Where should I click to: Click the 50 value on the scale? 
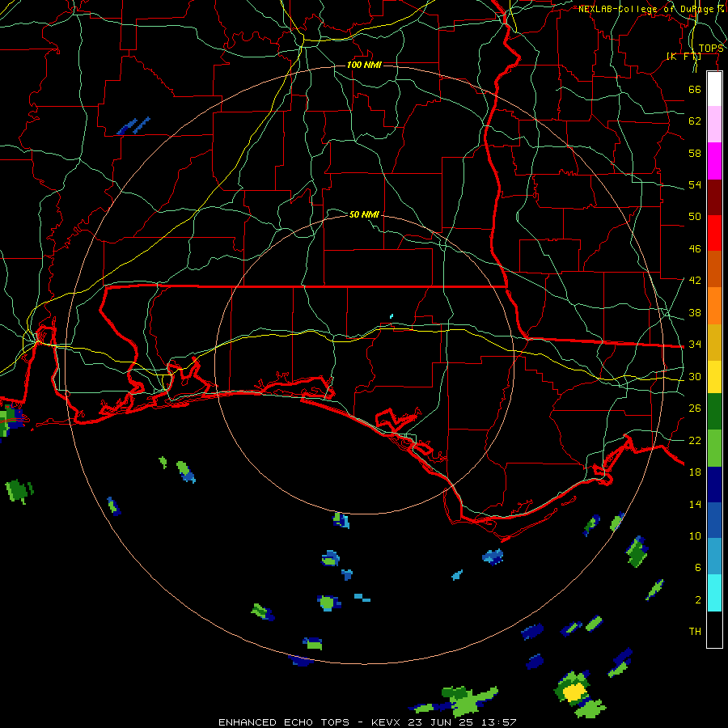point(695,216)
